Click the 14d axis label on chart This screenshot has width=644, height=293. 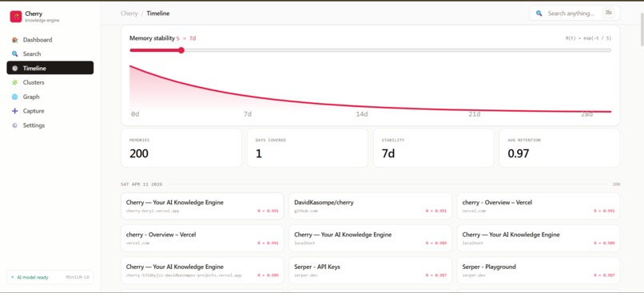(361, 114)
